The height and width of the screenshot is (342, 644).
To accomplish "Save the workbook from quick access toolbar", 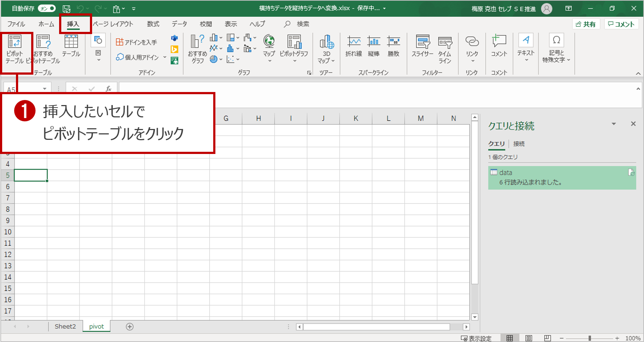I will (66, 9).
